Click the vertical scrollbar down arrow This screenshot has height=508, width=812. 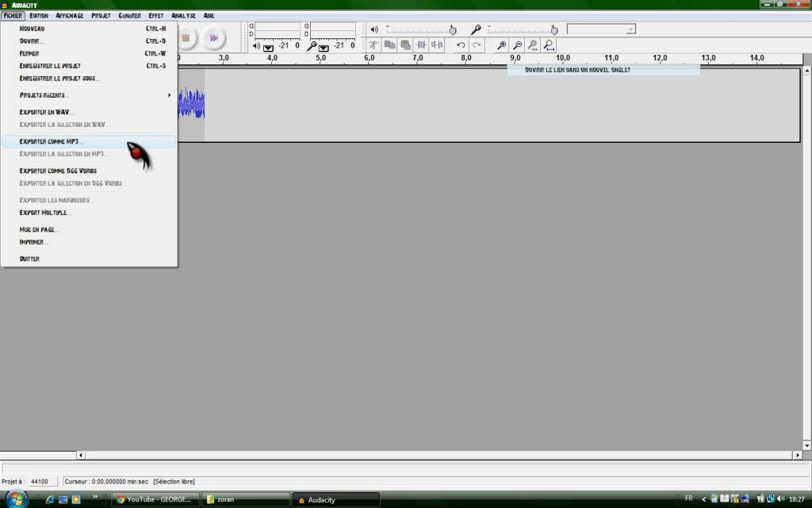806,445
